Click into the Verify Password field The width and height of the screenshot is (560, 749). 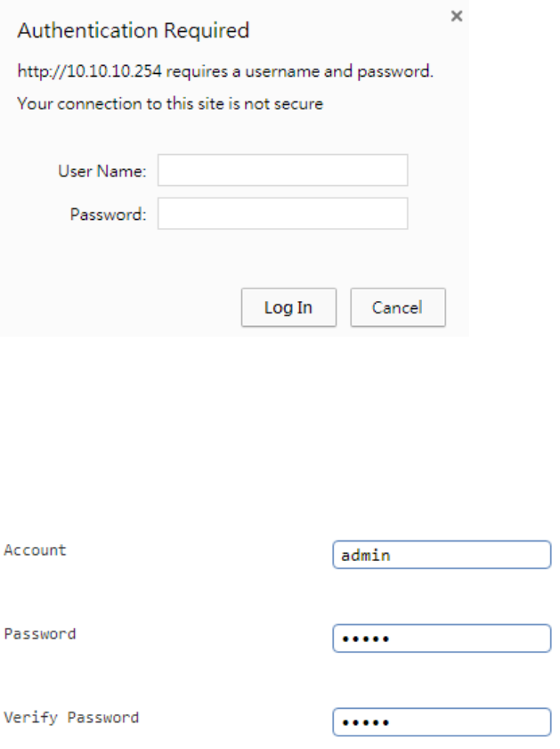[442, 722]
